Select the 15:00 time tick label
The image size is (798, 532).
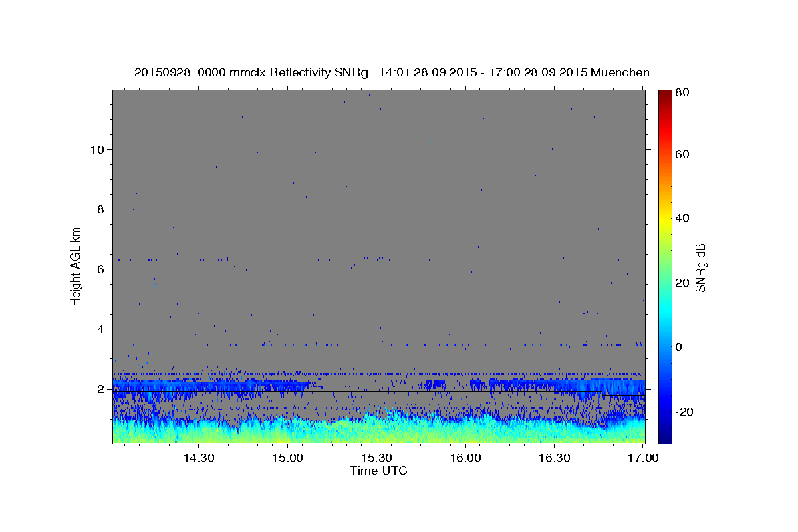pyautogui.click(x=287, y=458)
